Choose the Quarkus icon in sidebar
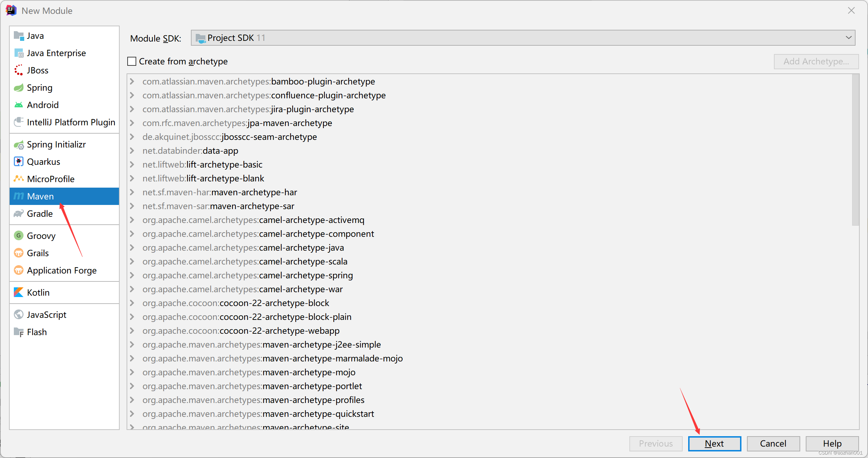The image size is (868, 458). 19,162
